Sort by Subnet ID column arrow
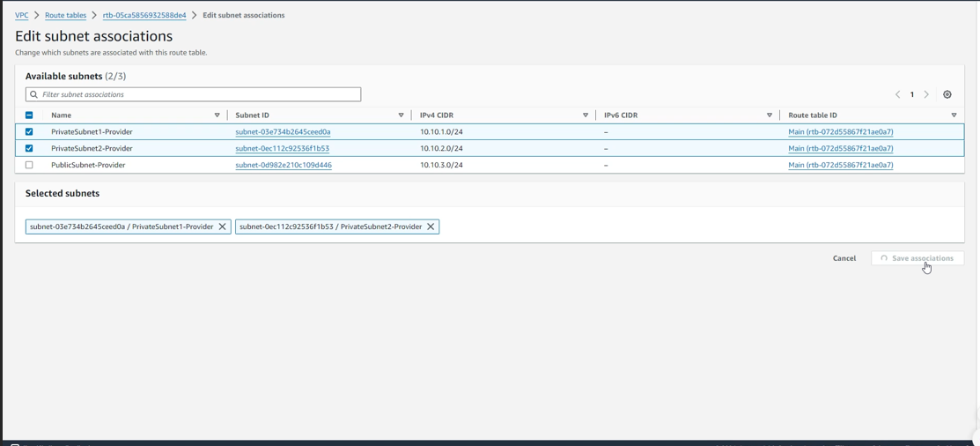 [x=402, y=115]
